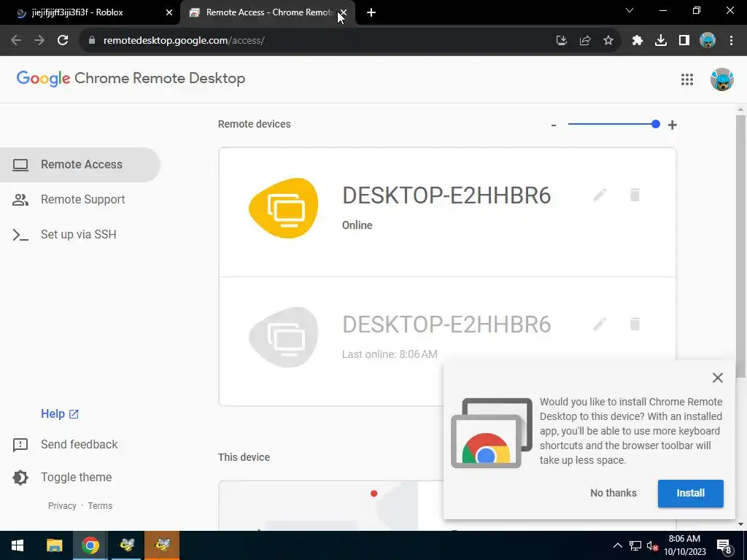Open the Windows Start menu
Viewport: 747px width, 560px height.
(x=18, y=545)
